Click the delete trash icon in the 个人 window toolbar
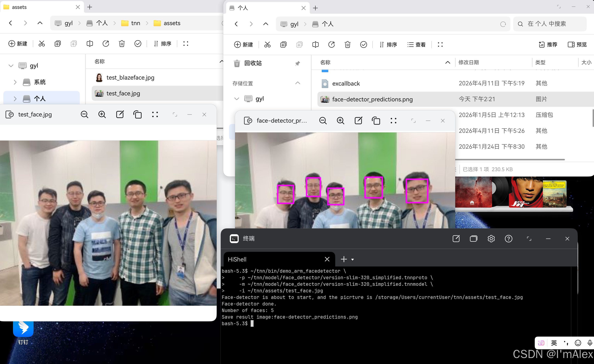This screenshot has width=594, height=364. [x=347, y=45]
